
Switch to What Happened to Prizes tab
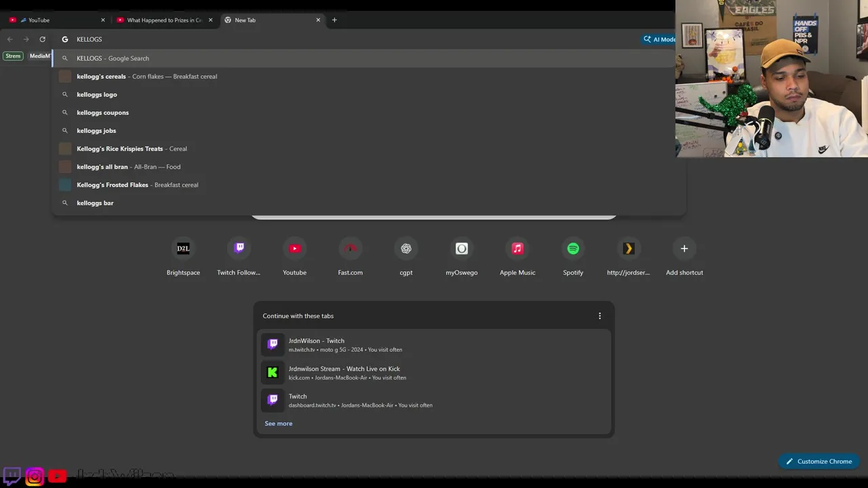[165, 20]
